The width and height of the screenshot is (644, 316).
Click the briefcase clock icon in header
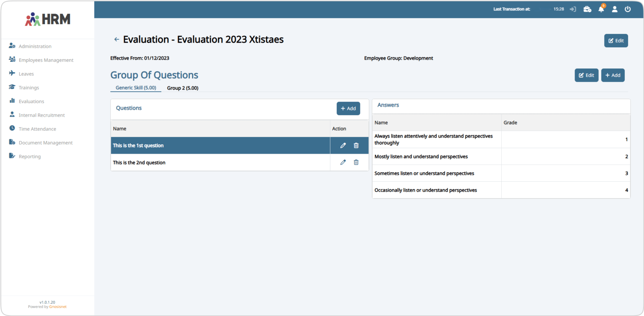[x=587, y=9]
